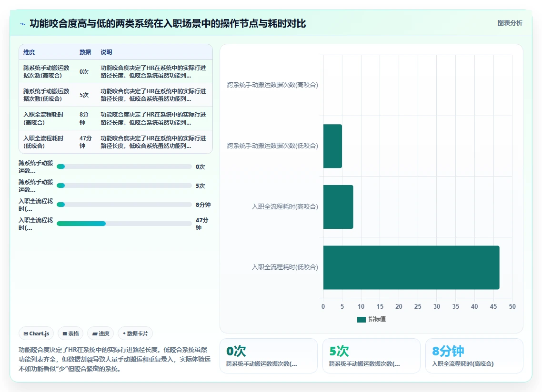The width and height of the screenshot is (542, 392).
Task: Click the Chart.js tag chip
Action: click(36, 333)
